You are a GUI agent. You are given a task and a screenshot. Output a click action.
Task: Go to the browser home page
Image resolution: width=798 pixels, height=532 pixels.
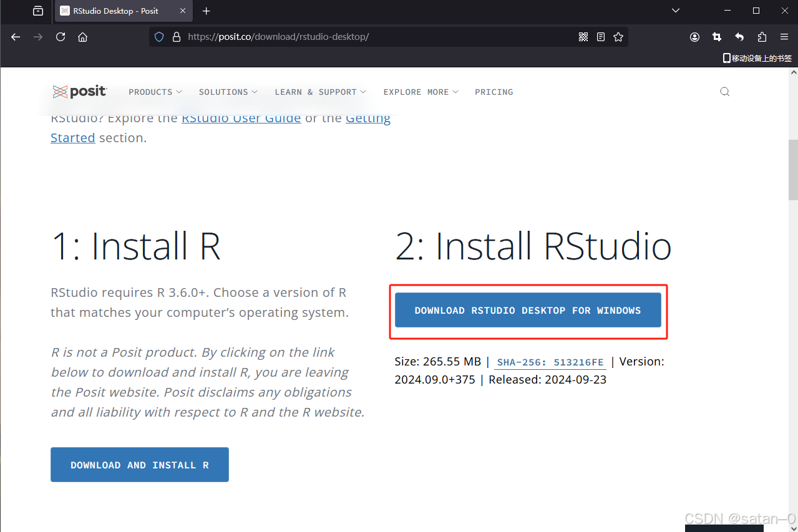[82, 37]
